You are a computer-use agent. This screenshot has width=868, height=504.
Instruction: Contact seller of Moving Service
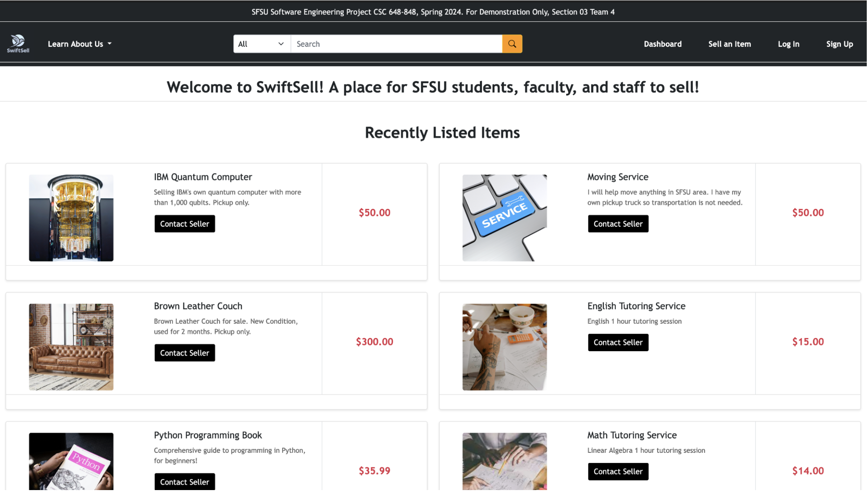618,224
